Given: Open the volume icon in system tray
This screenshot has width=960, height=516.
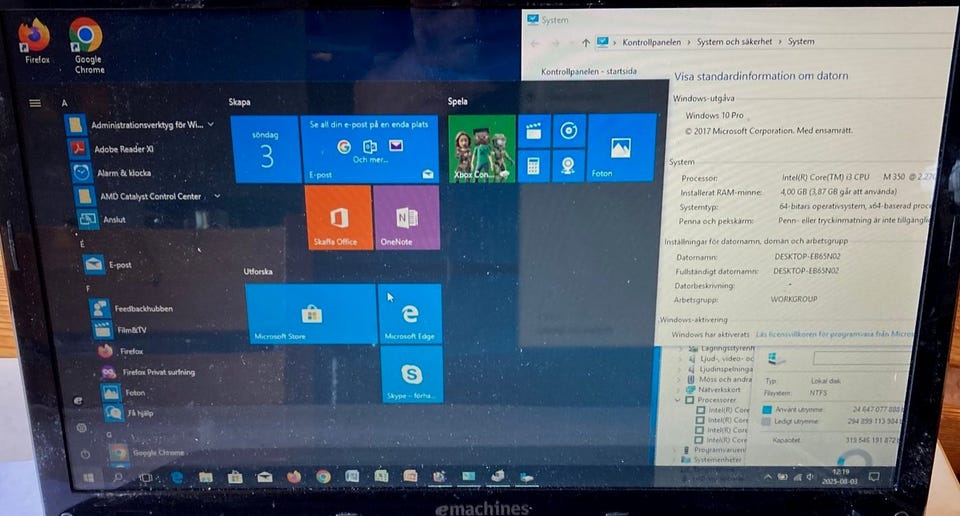Looking at the screenshot, I should tap(811, 477).
